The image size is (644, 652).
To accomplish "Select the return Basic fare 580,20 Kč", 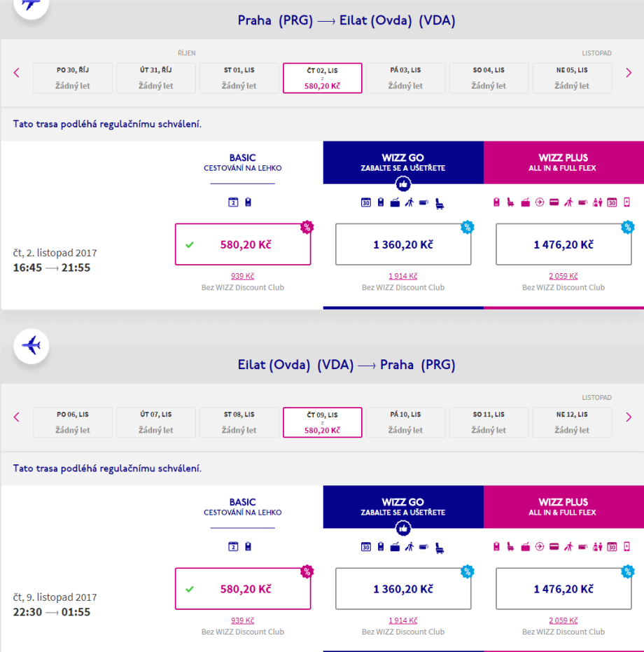I will point(243,589).
